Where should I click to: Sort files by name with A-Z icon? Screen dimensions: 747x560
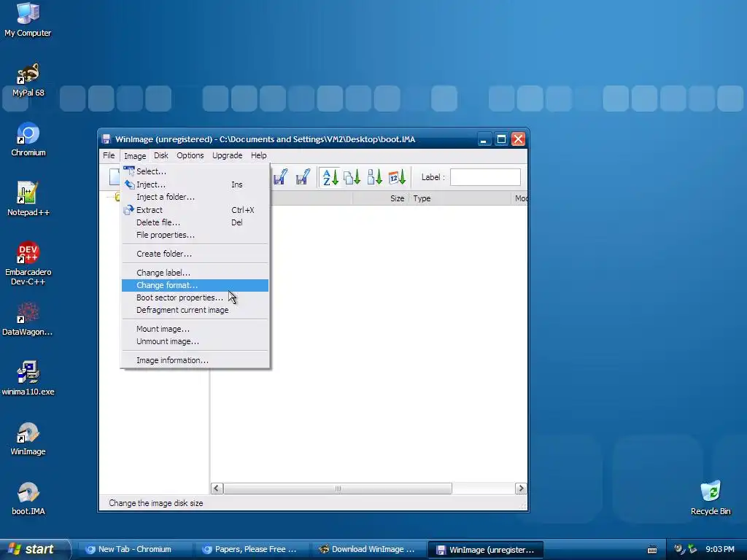pos(330,177)
